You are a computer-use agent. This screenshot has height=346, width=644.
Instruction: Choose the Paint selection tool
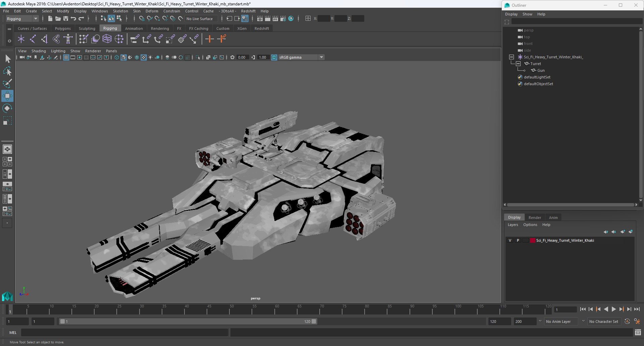click(x=7, y=83)
